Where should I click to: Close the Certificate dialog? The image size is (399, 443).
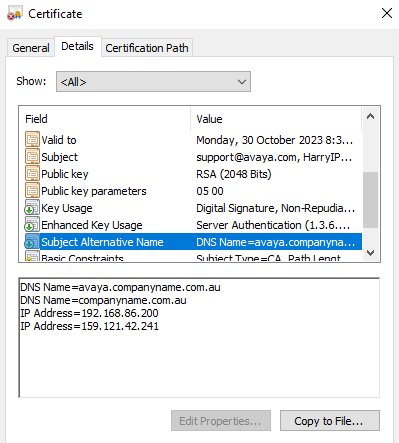coord(387,13)
